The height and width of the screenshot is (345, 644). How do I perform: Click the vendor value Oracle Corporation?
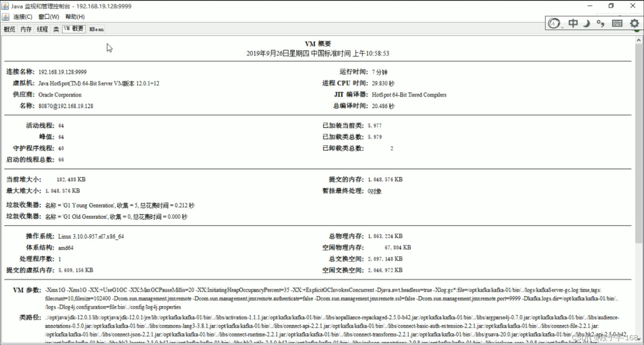[60, 95]
